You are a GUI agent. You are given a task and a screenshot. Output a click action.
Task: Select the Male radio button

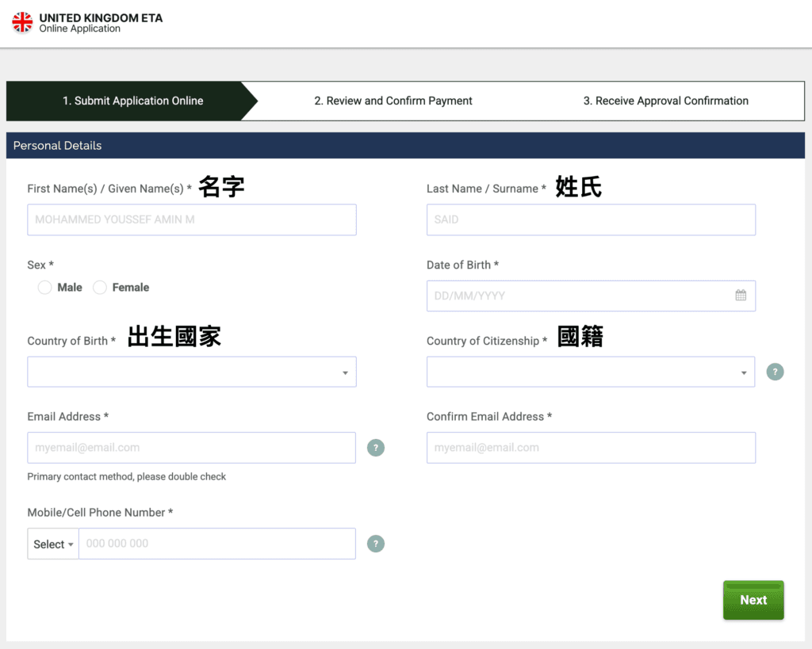pos(45,288)
